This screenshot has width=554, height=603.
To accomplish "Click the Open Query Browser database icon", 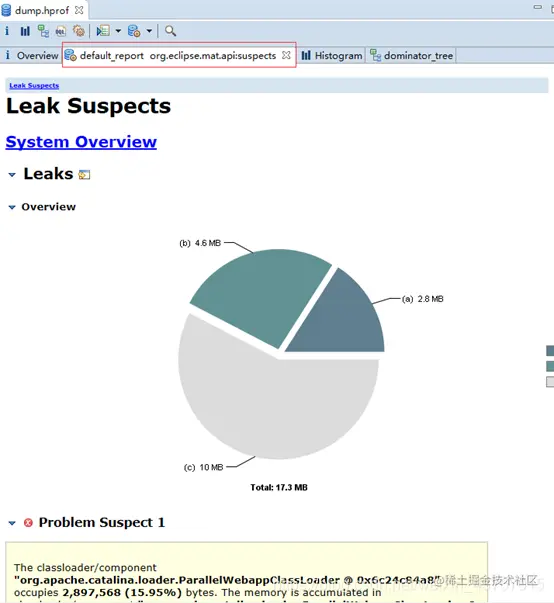I will click(x=134, y=31).
